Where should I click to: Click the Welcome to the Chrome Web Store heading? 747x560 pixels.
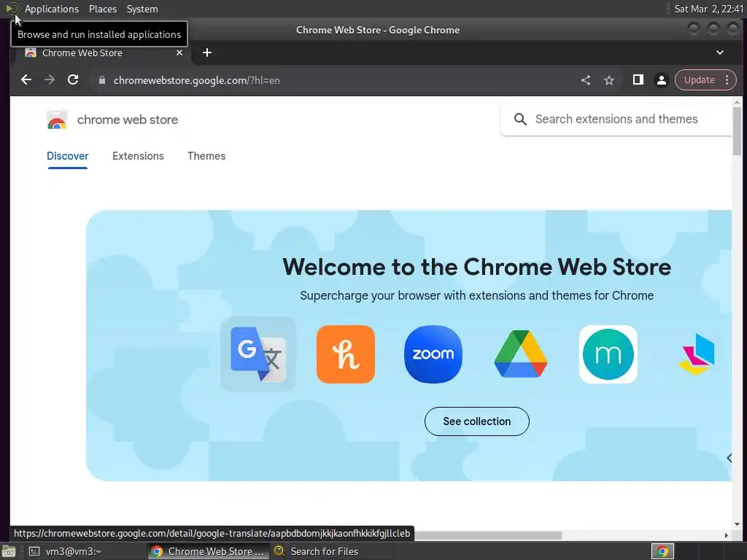(x=476, y=267)
